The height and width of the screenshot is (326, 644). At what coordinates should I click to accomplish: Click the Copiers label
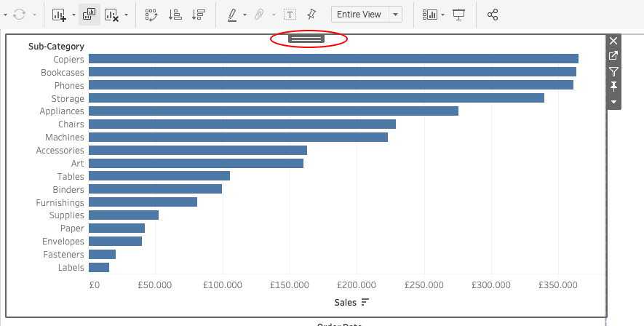coord(68,59)
